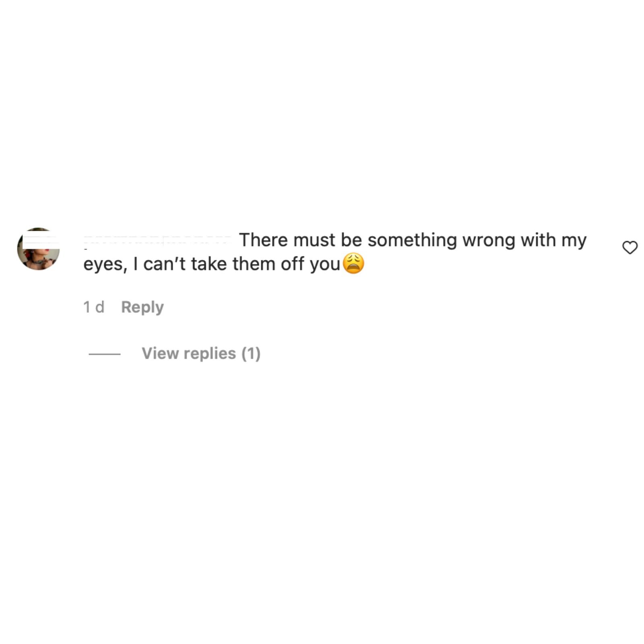
Task: Click the word "must be" in the comment
Action: (328, 240)
